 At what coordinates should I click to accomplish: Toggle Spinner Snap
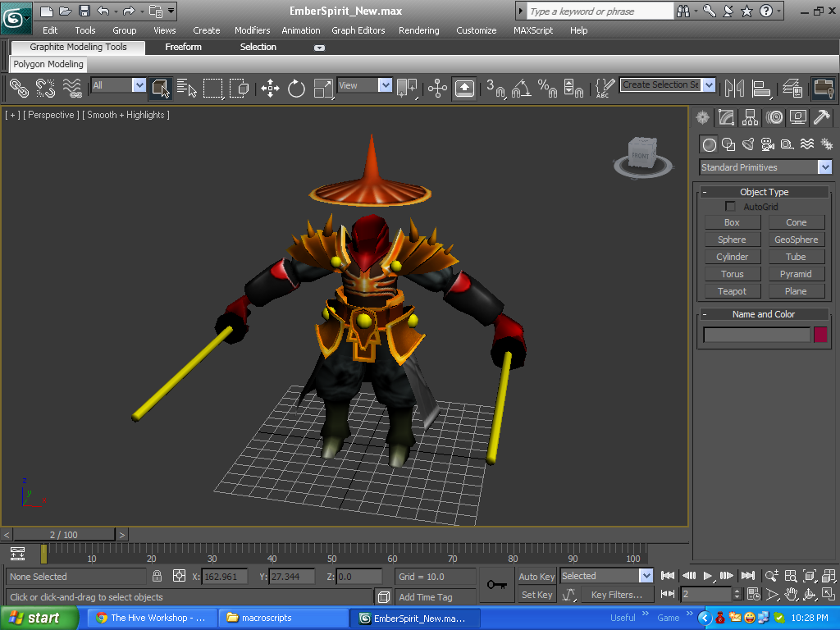coord(573,88)
